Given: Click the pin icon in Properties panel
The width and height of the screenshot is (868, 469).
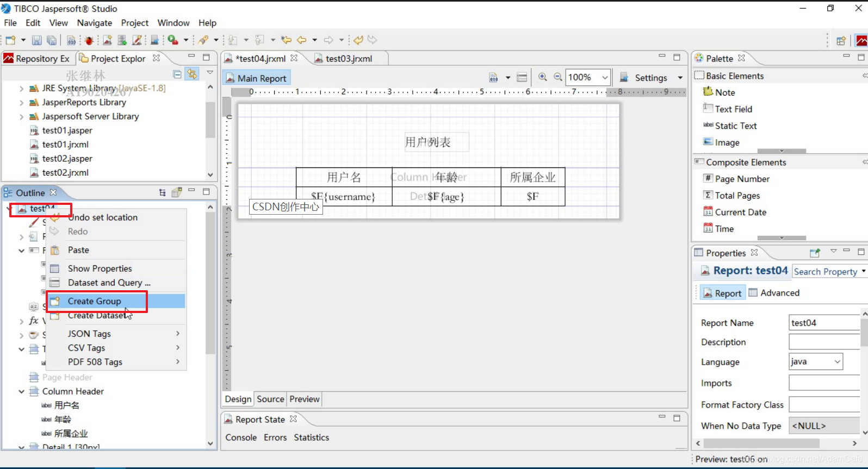Looking at the screenshot, I should [x=814, y=253].
